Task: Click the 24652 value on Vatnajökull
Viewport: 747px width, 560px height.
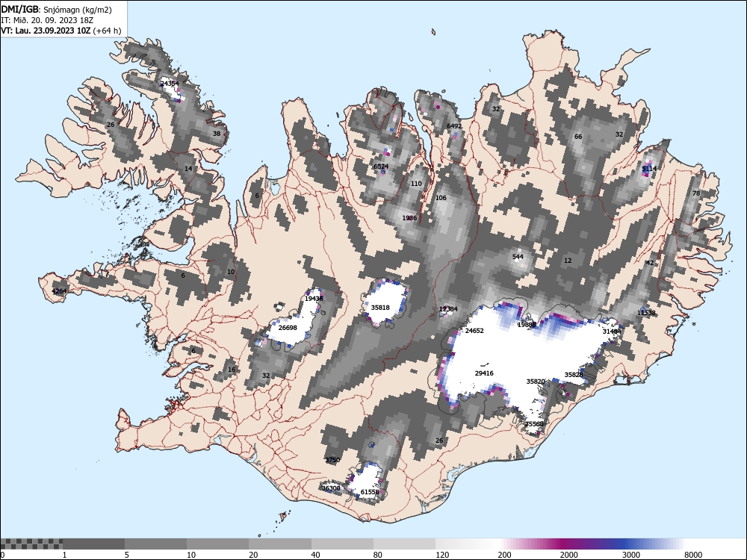Action: [474, 331]
